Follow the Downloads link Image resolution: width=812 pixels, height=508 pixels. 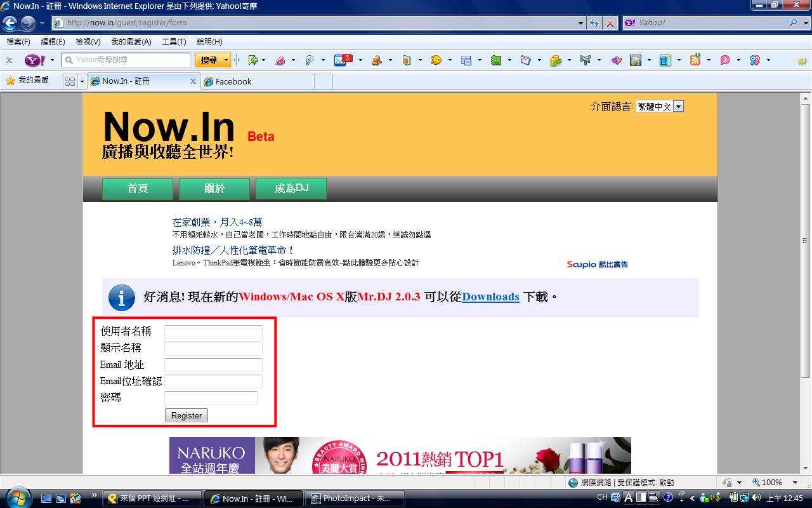click(490, 297)
